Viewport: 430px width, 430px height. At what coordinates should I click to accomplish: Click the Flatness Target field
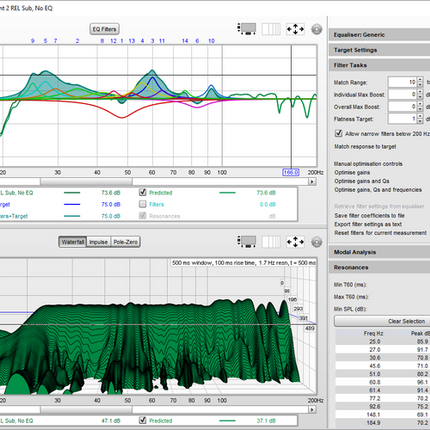(402, 119)
